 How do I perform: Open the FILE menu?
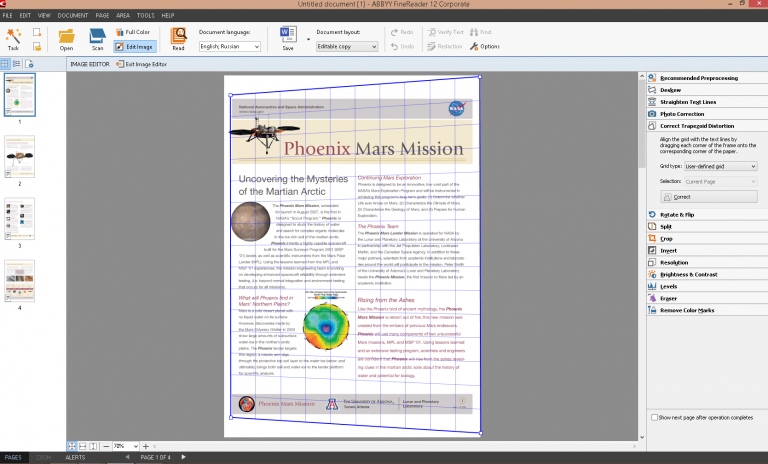[7, 15]
